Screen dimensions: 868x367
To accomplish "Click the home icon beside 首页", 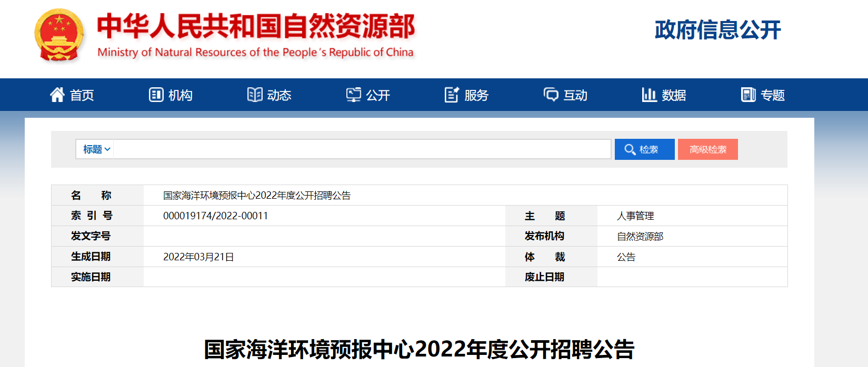I will point(57,95).
